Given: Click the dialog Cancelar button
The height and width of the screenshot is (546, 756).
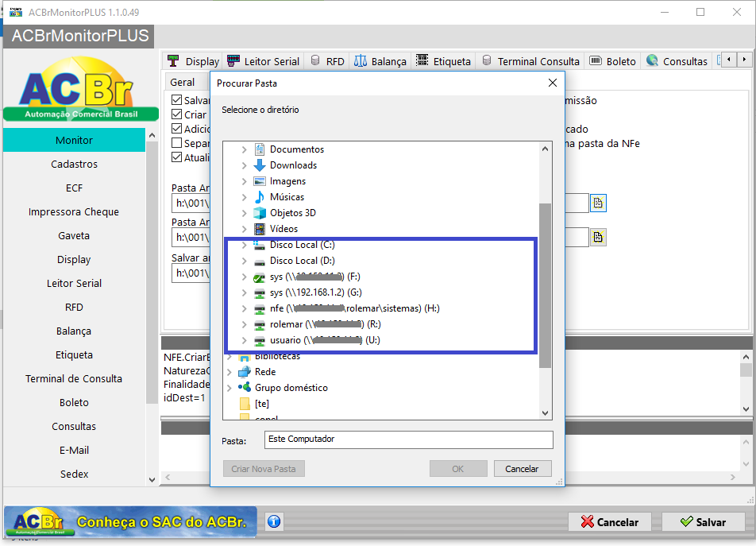Looking at the screenshot, I should point(523,468).
